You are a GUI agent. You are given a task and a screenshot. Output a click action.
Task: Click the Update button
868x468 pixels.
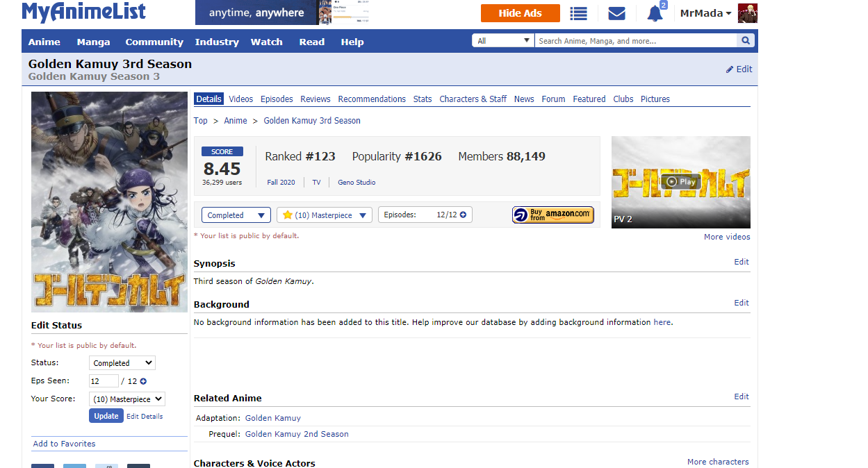(106, 416)
